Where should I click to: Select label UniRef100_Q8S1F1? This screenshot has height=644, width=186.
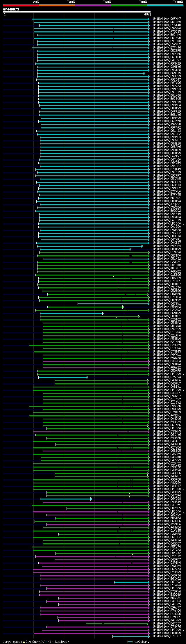tap(167, 316)
